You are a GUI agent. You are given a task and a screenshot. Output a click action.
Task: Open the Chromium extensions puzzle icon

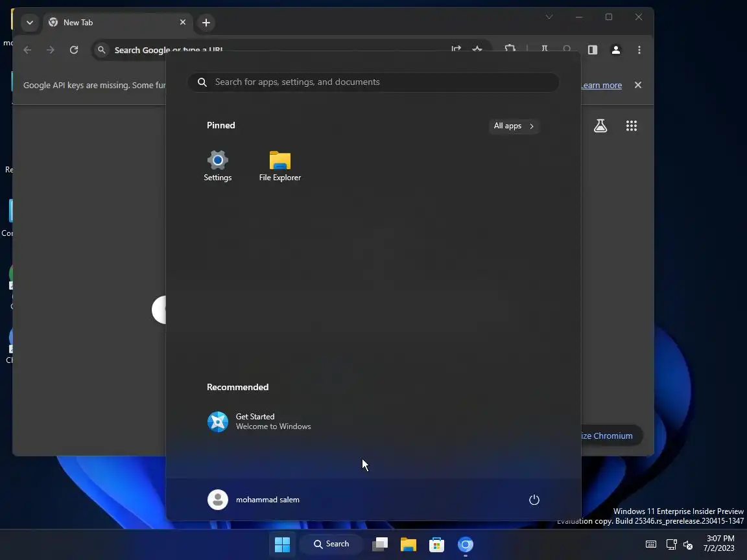coord(510,47)
